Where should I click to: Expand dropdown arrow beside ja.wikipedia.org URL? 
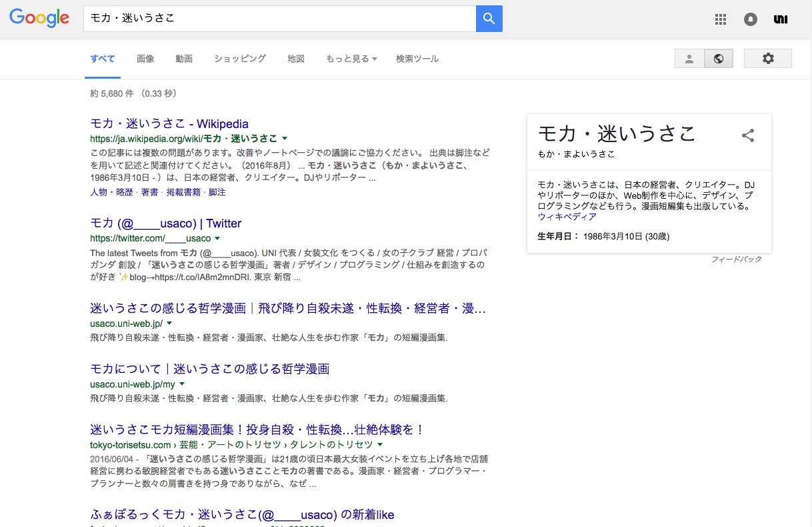(x=285, y=139)
